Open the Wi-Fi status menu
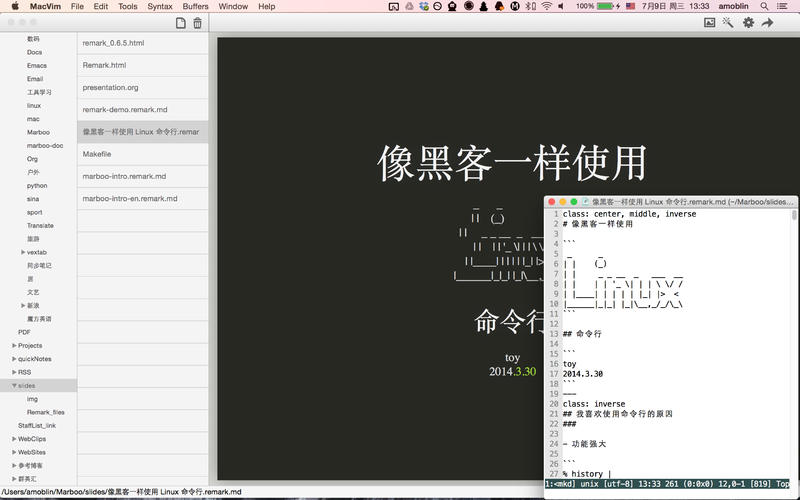Image resolution: width=800 pixels, height=500 pixels. pyautogui.click(x=546, y=6)
